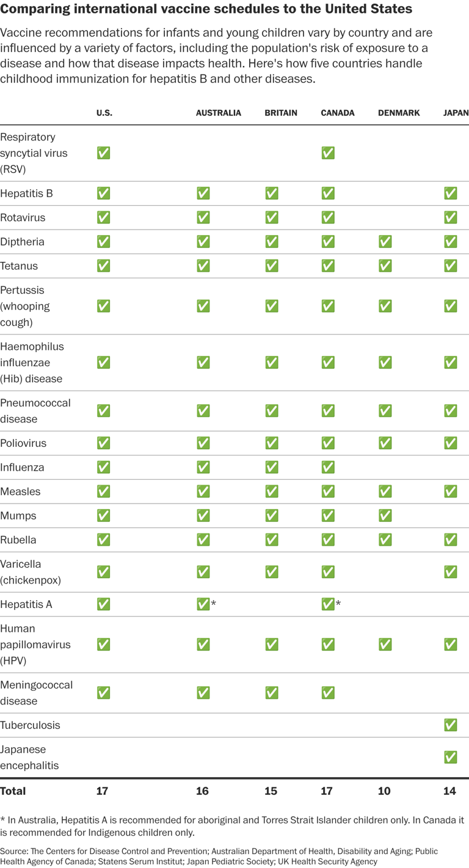The image size is (469, 868).
Task: Click Japan's checkmark for Rotavirus
Action: (451, 217)
